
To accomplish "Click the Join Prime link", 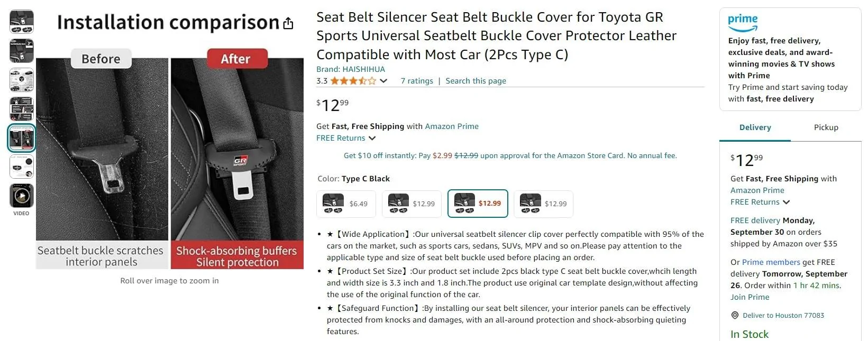I will 750,297.
